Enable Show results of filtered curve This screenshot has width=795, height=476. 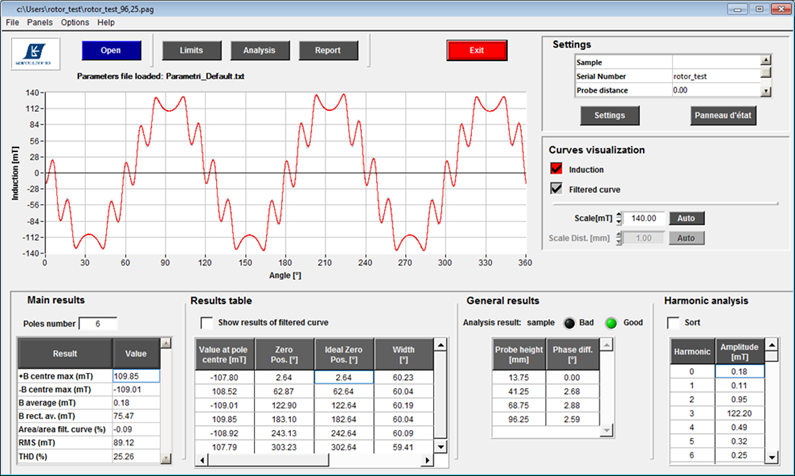(207, 322)
